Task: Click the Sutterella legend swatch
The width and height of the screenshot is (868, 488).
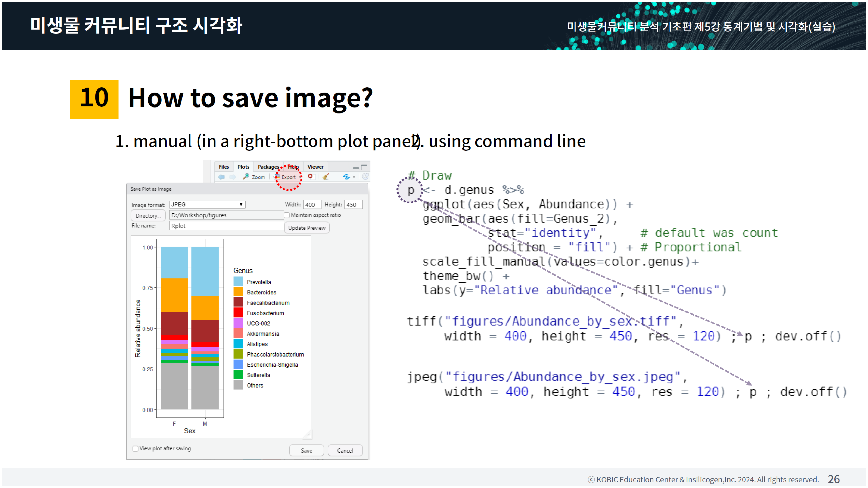Action: [x=238, y=375]
